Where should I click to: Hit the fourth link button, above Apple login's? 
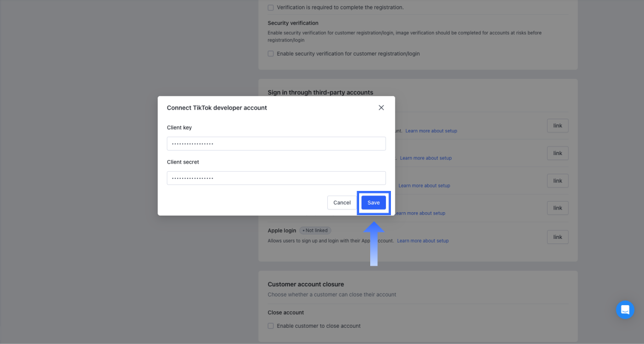coord(557,208)
